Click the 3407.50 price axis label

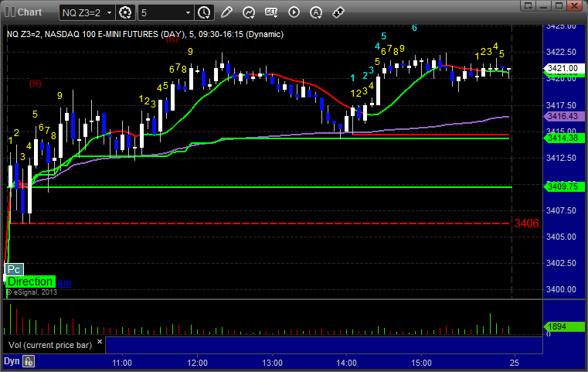(x=561, y=210)
